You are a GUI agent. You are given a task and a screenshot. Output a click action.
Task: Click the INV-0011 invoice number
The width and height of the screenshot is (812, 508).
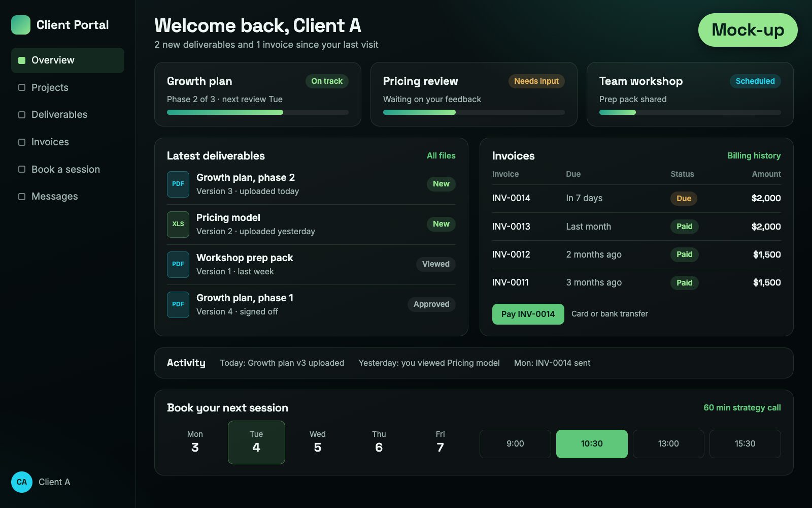(x=510, y=282)
